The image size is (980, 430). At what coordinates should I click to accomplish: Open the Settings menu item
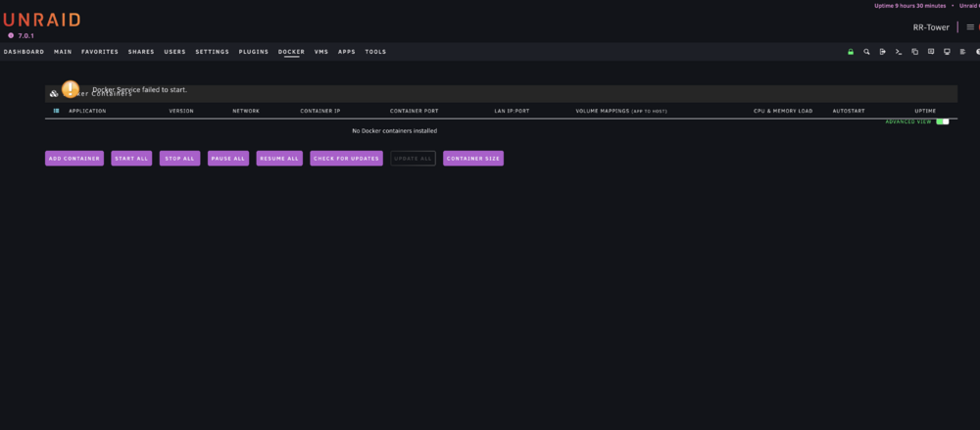pyautogui.click(x=213, y=52)
